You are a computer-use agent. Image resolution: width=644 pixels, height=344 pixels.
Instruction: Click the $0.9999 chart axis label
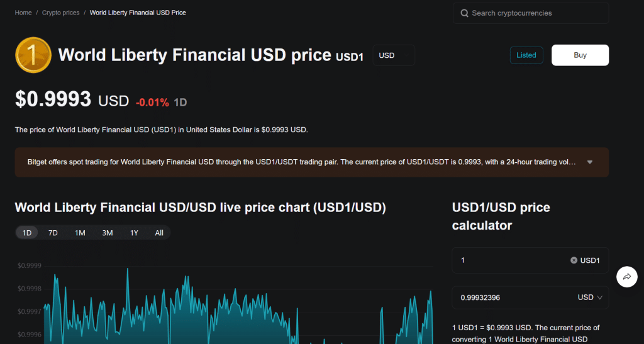pos(30,265)
